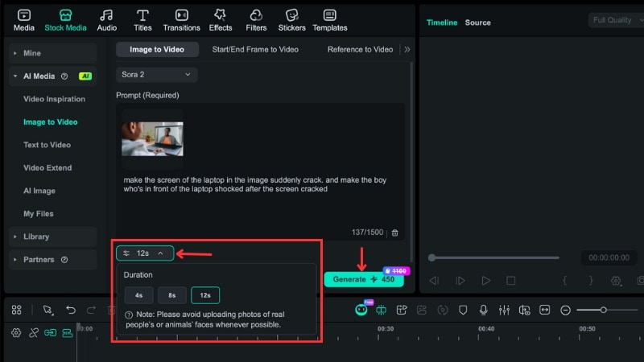Record voiceover with microphone icon

coord(484,310)
